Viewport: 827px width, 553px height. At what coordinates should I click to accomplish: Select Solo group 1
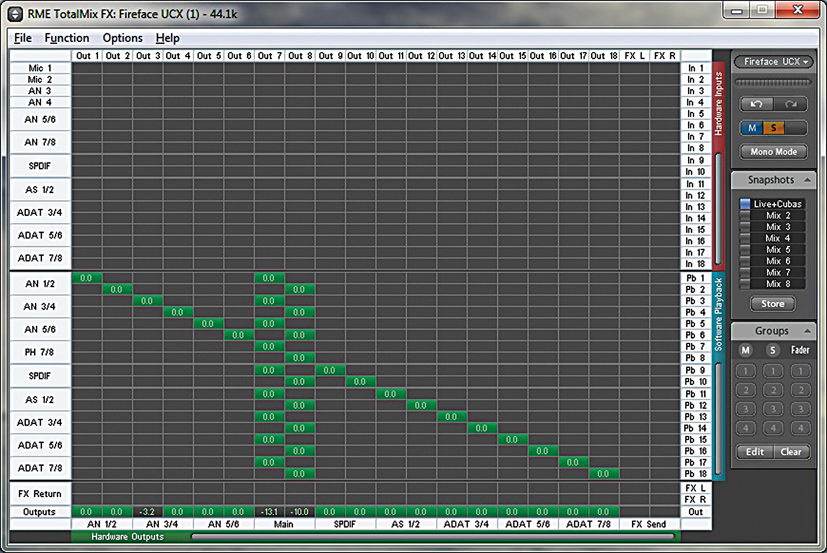coord(773,371)
